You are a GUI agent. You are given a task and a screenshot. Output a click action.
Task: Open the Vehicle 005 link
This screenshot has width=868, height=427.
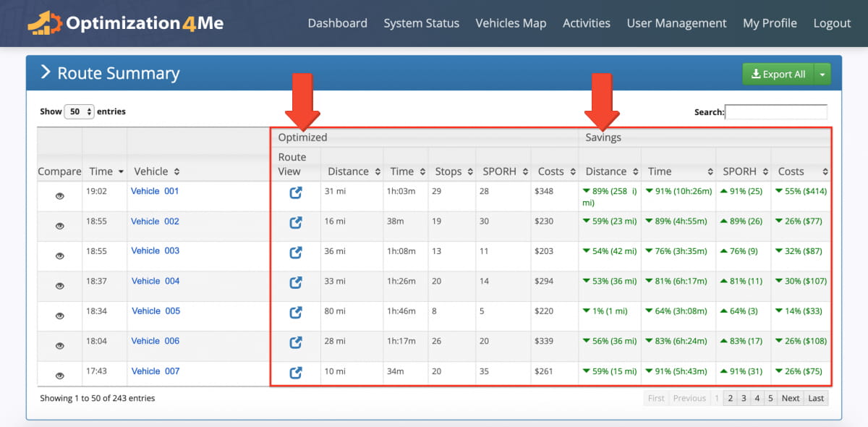(x=156, y=311)
